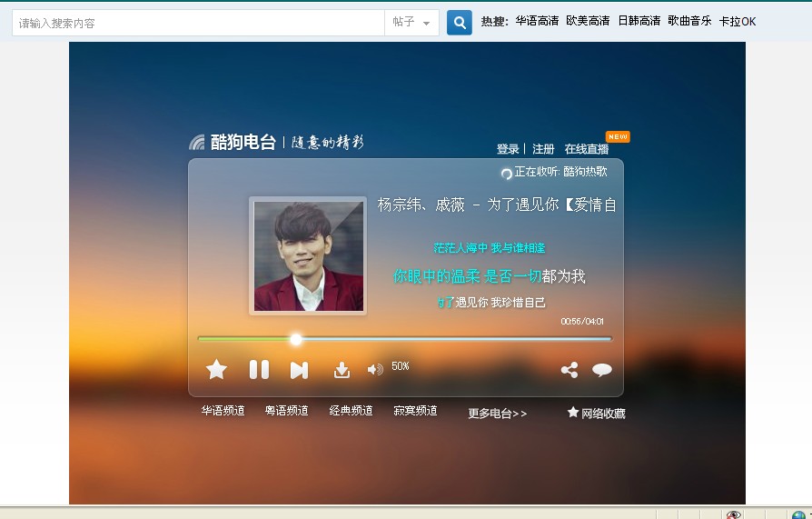Switch to 华语频道 channel
Viewport: 812px width, 519px height.
[x=223, y=411]
